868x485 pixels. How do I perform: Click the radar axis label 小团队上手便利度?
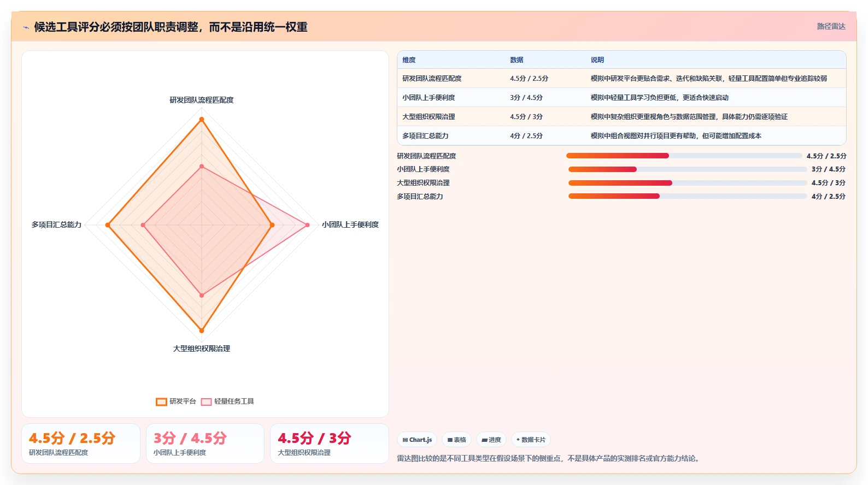click(x=350, y=224)
